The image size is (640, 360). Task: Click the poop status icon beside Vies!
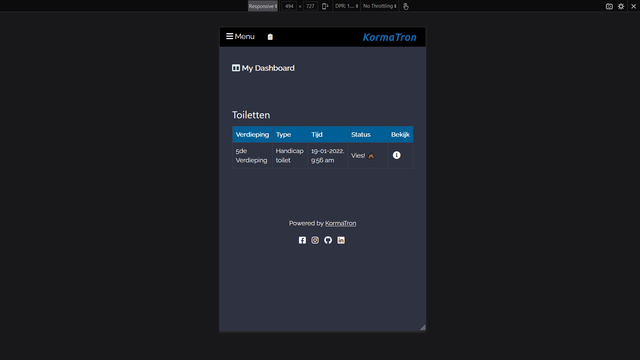[371, 156]
